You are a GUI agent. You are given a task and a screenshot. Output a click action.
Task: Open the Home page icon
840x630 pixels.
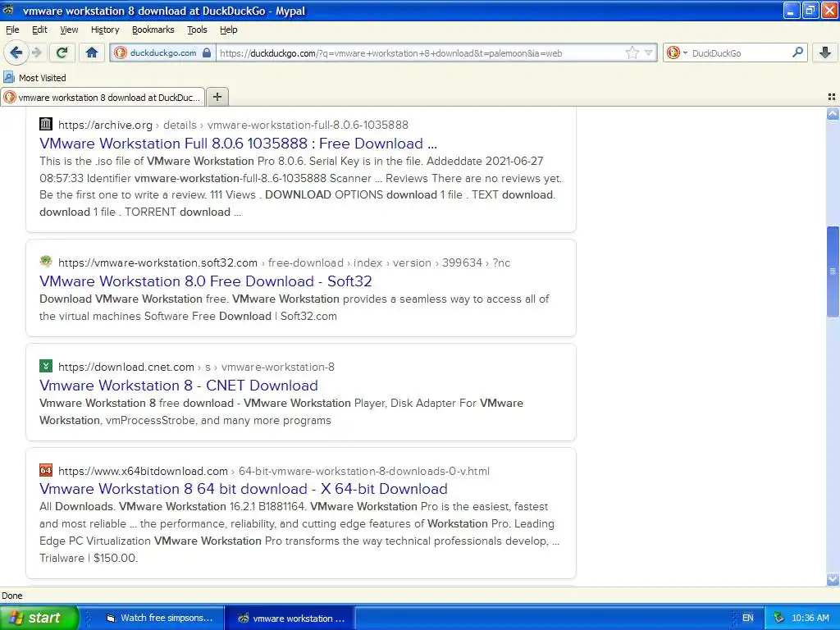point(92,52)
